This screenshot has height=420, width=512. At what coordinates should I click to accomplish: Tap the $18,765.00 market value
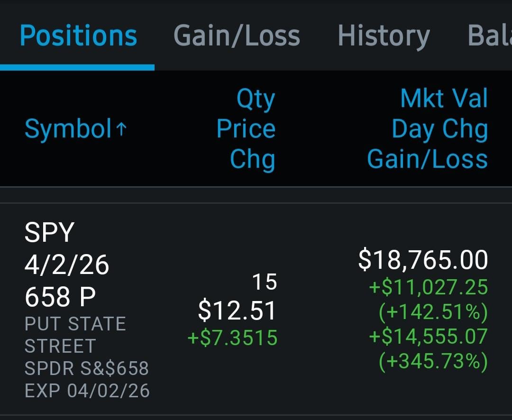[423, 260]
